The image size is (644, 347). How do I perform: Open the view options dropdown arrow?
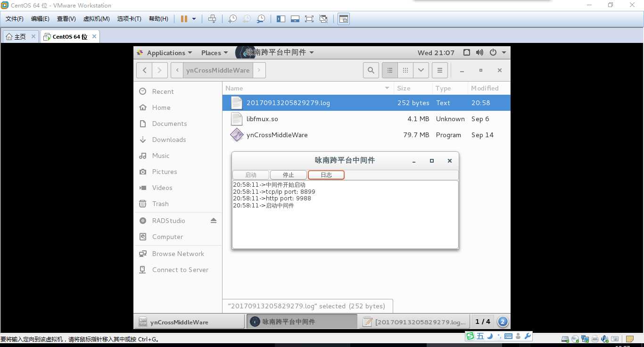click(421, 70)
